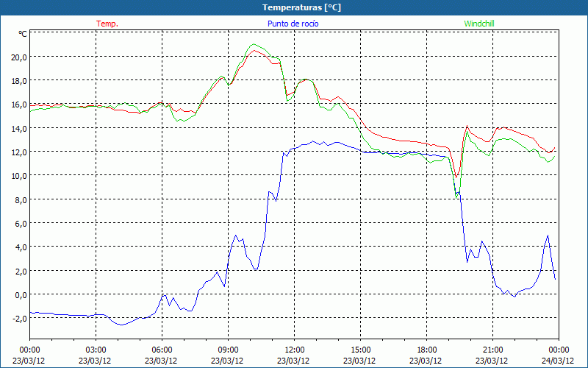Click the 8,0 y-axis value
The width and height of the screenshot is (588, 368).
(21, 199)
